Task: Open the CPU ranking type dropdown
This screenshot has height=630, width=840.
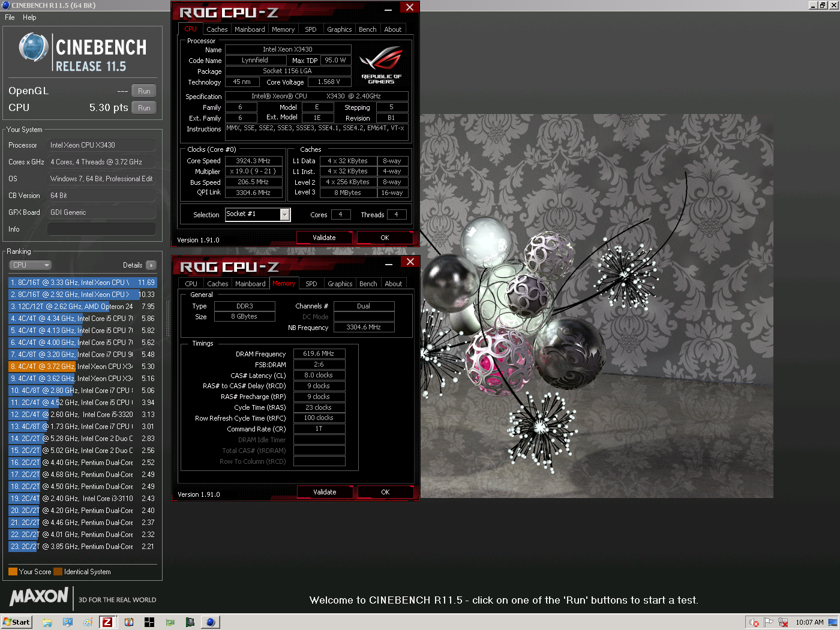Action: coord(30,265)
